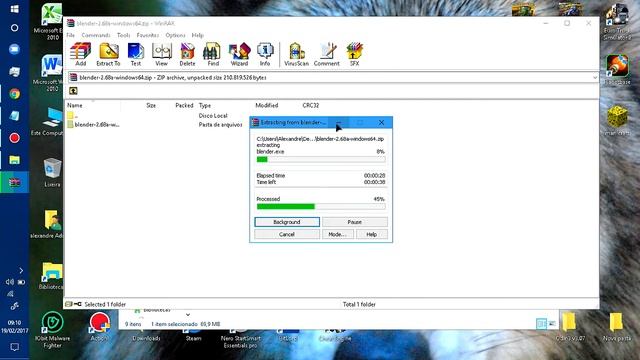Click the Find toolbar icon
This screenshot has height=360, width=640.
click(x=213, y=54)
